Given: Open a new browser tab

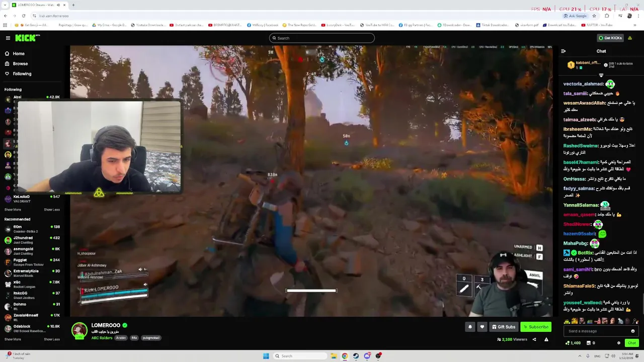Looking at the screenshot, I should click(x=73, y=5).
